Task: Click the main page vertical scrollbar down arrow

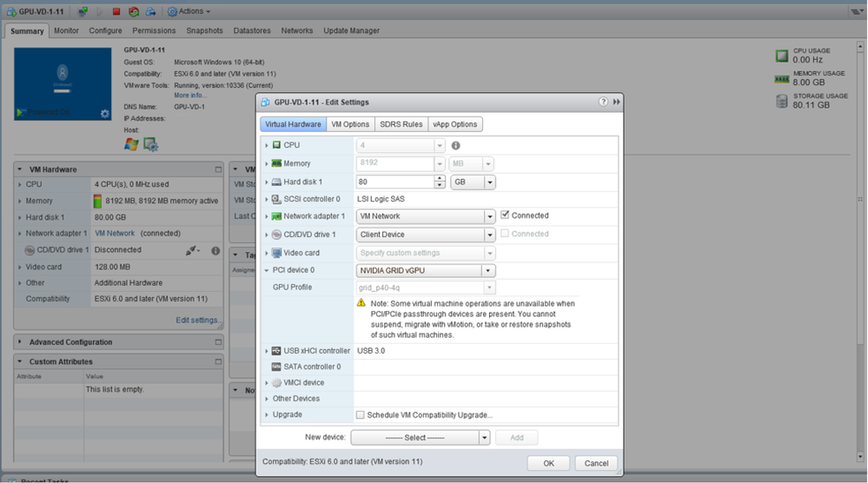Action: tap(859, 457)
